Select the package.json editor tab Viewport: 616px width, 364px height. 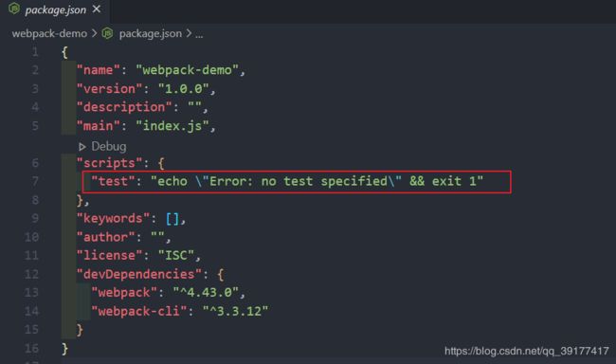[x=55, y=9]
